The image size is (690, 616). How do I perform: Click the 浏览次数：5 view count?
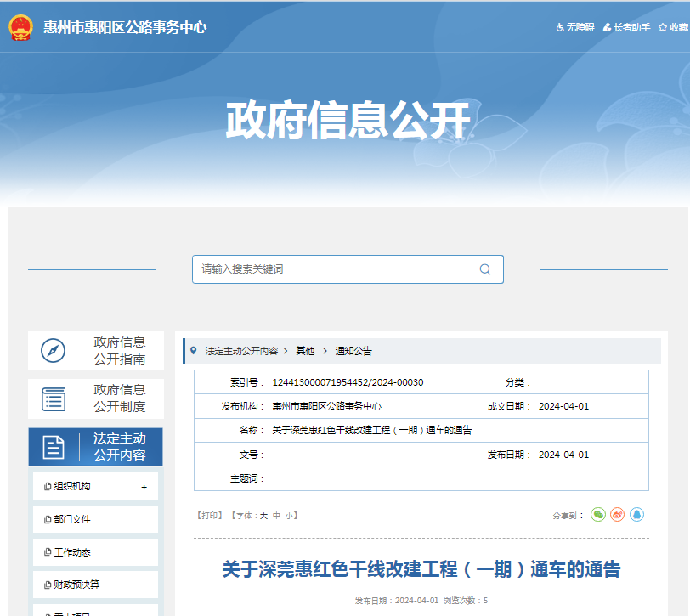point(466,601)
